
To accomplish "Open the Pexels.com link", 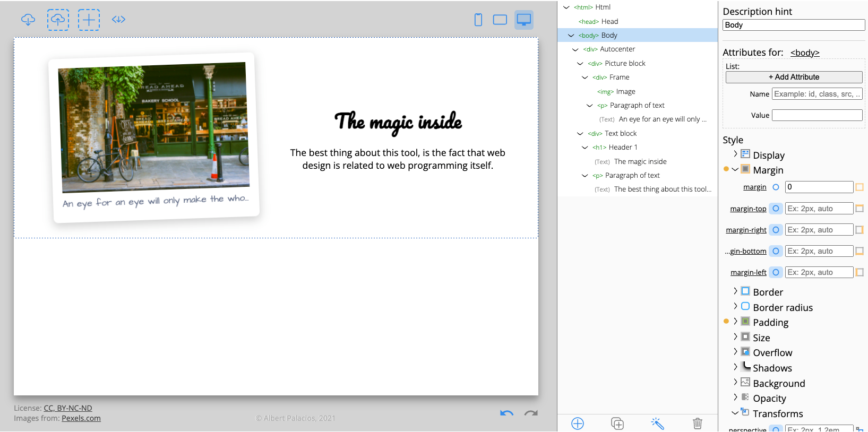I will coord(81,418).
